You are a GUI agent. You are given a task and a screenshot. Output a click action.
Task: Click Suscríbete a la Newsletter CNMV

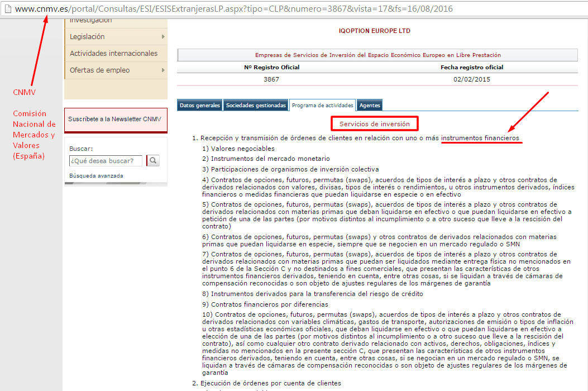[116, 120]
